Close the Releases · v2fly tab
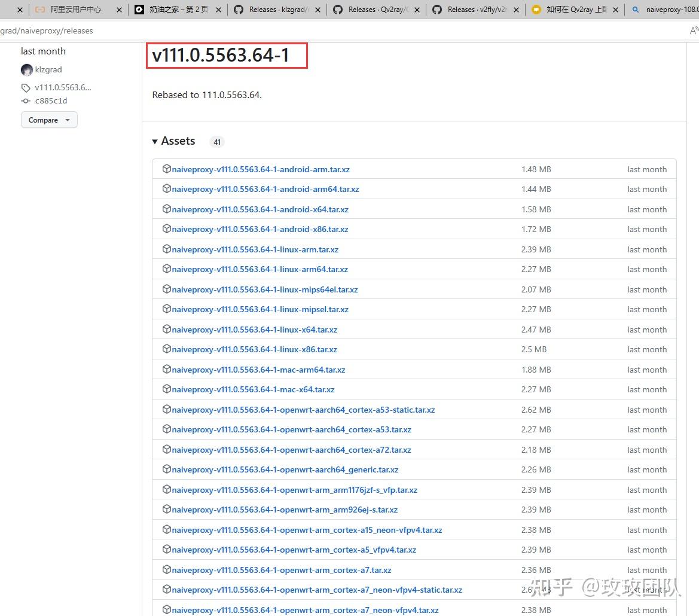Image resolution: width=699 pixels, height=616 pixels. pyautogui.click(x=516, y=10)
